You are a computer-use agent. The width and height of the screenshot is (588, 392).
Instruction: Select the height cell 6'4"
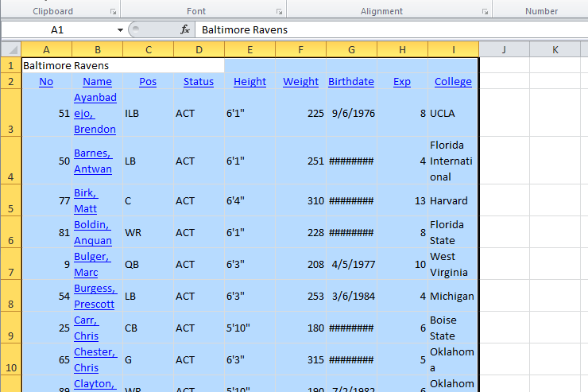[x=250, y=200]
